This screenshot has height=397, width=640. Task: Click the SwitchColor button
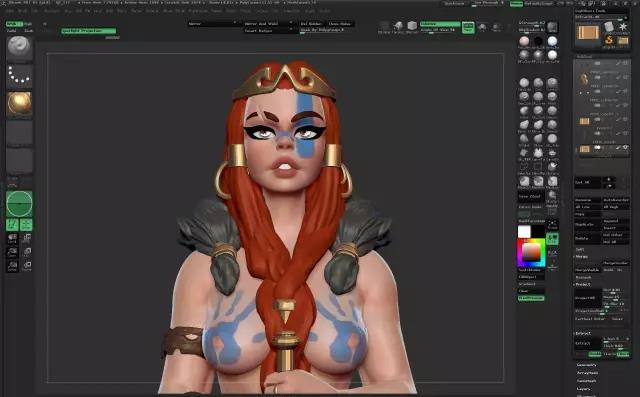point(531,270)
